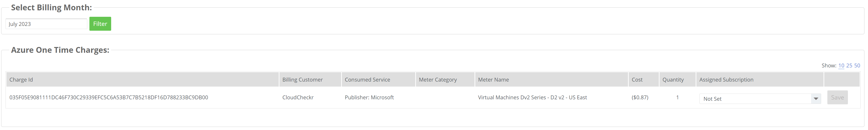Click the CloudCheckr billing customer cell
The image size is (868, 130).
[298, 98]
